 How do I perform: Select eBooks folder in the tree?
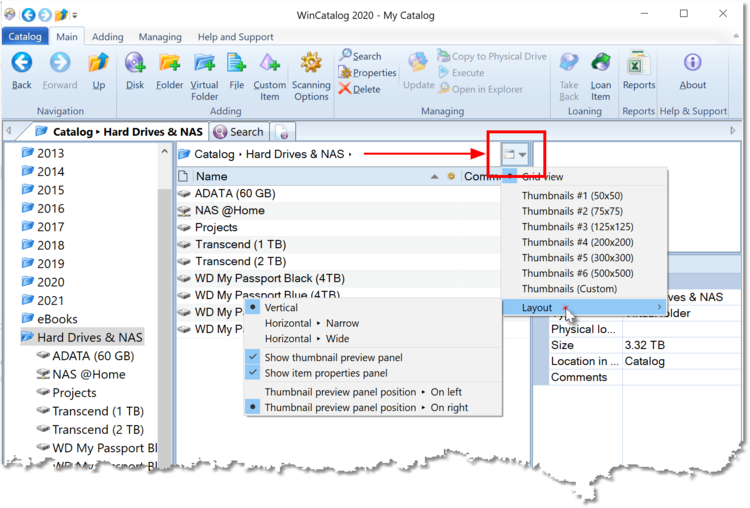pos(57,319)
